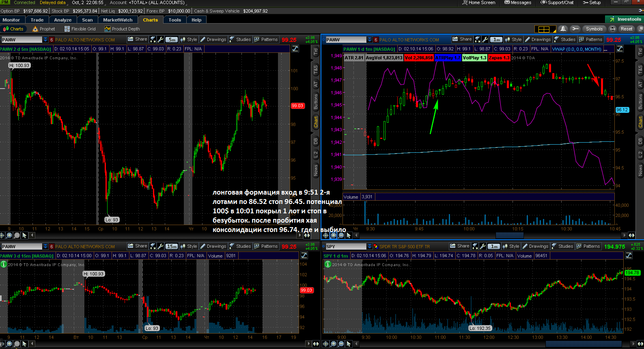Click the Reset button

(627, 29)
